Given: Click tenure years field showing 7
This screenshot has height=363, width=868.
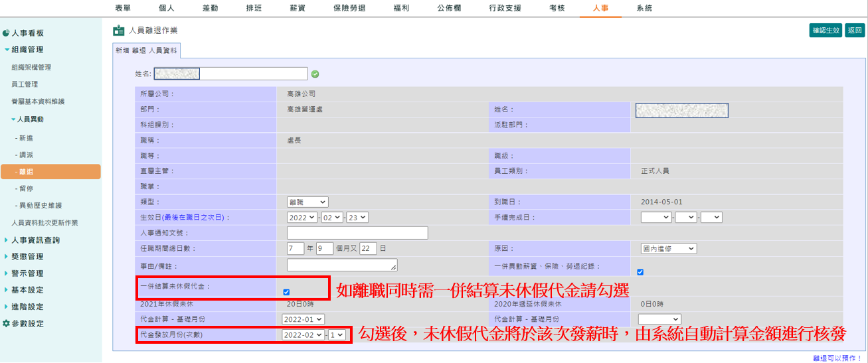Looking at the screenshot, I should pyautogui.click(x=296, y=248).
